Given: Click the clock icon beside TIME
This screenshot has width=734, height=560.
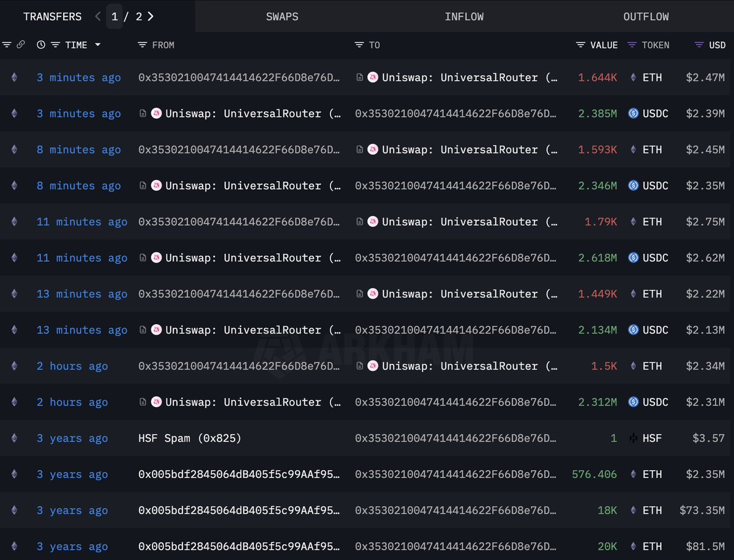Looking at the screenshot, I should [x=41, y=45].
